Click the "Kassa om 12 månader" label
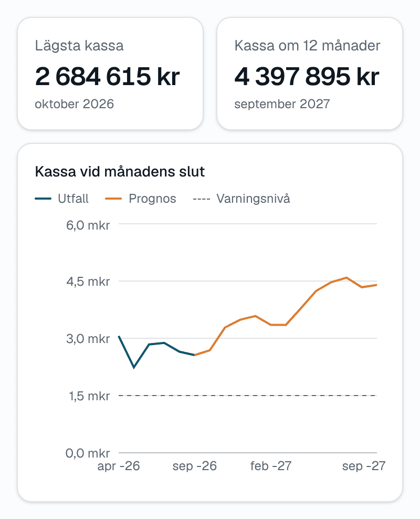Screen dimensions: 420x519 (x=307, y=46)
